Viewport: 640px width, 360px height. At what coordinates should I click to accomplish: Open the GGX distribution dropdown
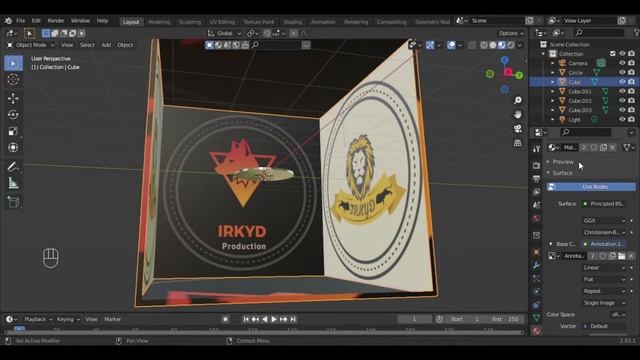click(x=604, y=220)
